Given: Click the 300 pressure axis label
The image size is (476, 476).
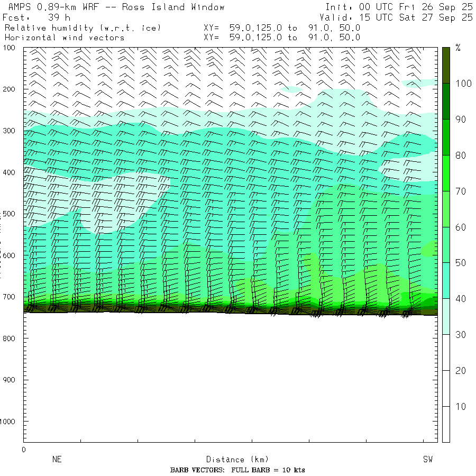Looking at the screenshot, I should pos(9,131).
